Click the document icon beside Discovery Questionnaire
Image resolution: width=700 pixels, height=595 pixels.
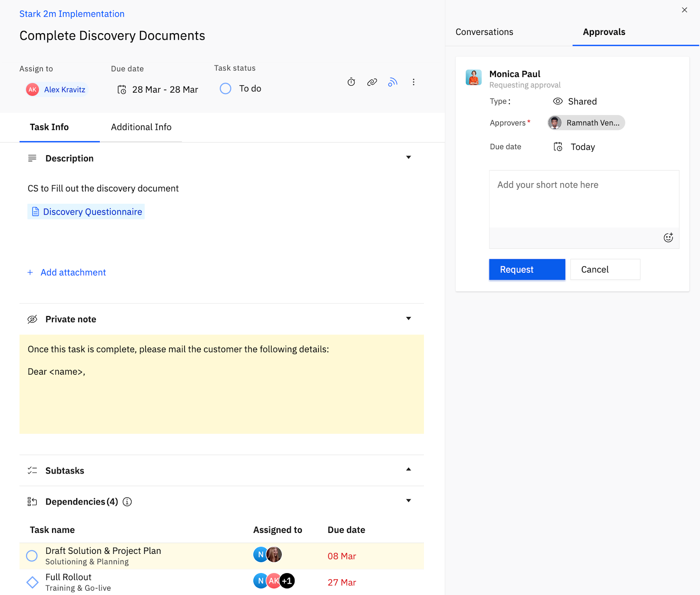(x=35, y=212)
